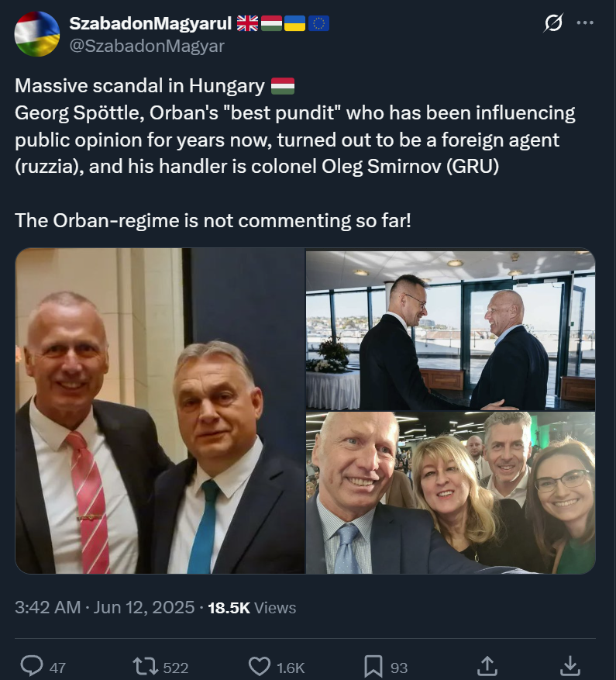Open the top-right handshake photo
616x680 pixels.
tap(450, 330)
